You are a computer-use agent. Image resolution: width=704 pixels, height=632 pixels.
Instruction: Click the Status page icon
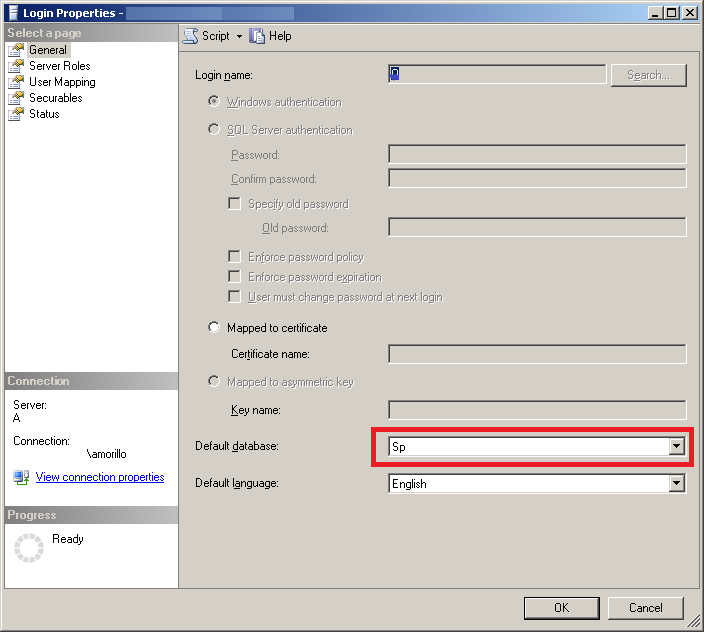click(16, 114)
